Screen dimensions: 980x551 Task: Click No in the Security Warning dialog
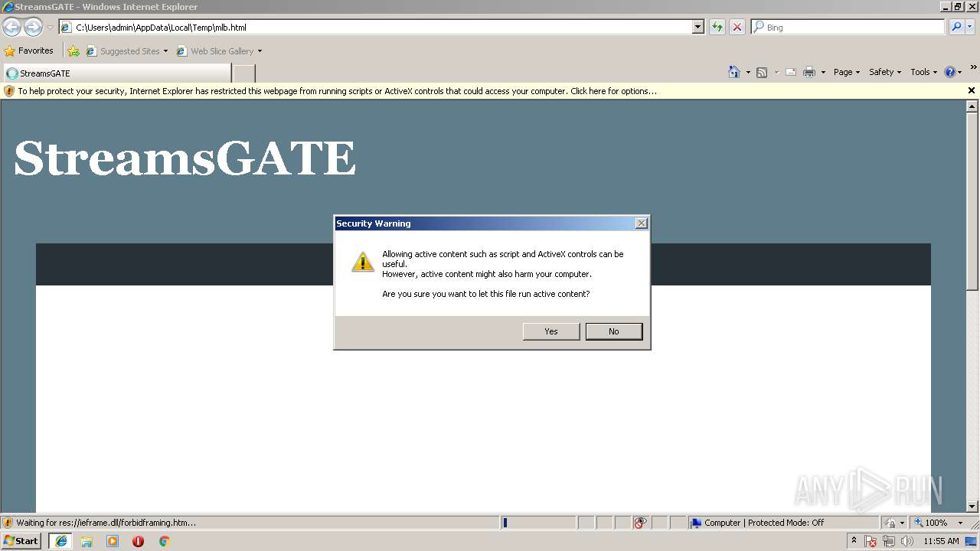click(614, 331)
